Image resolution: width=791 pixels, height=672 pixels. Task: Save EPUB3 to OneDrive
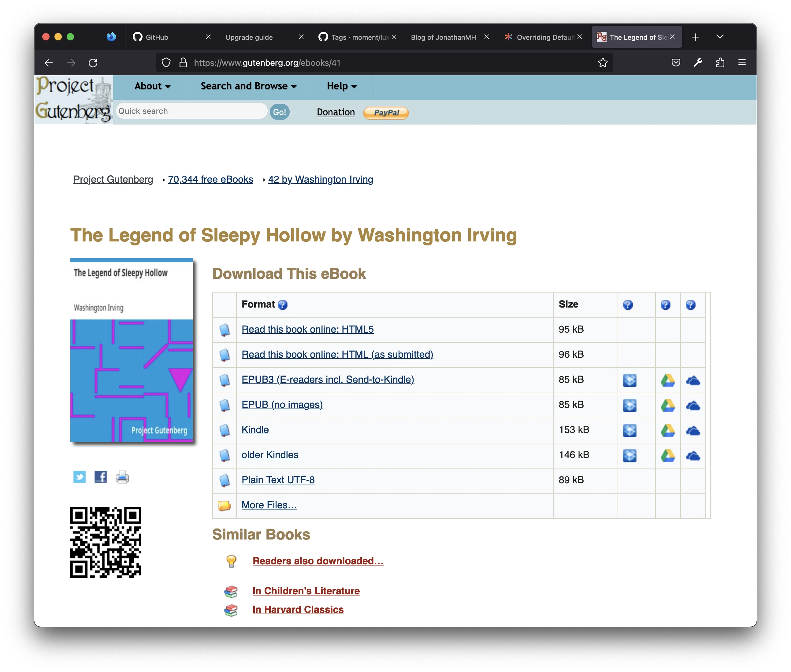tap(693, 380)
